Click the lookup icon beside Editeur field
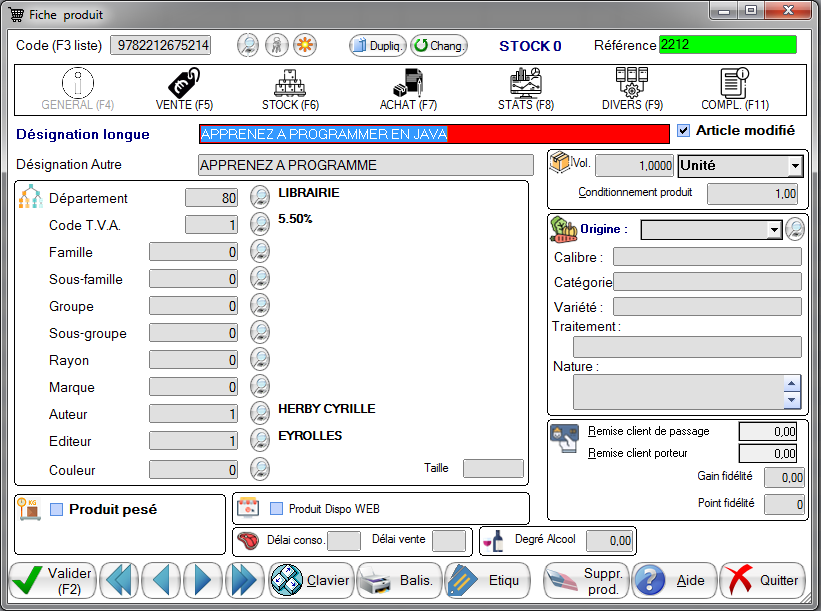This screenshot has height=611, width=821. click(x=260, y=441)
